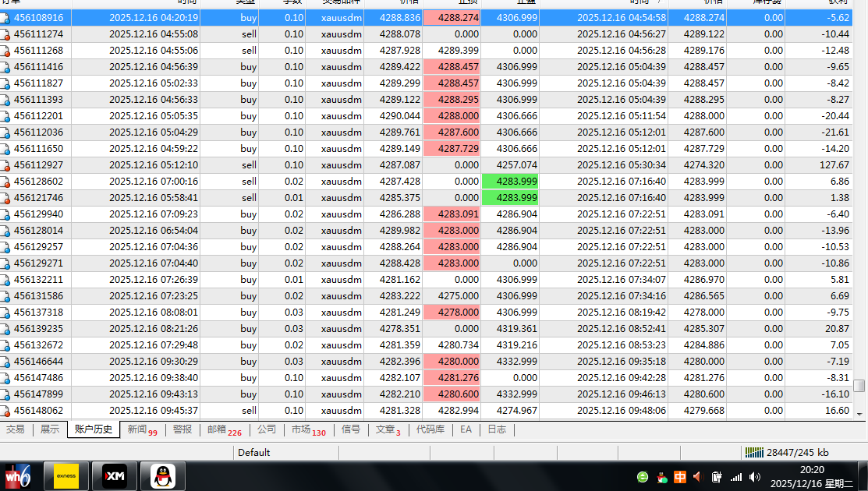The width and height of the screenshot is (868, 491).
Task: Open the XM terminal from taskbar
Action: (115, 475)
